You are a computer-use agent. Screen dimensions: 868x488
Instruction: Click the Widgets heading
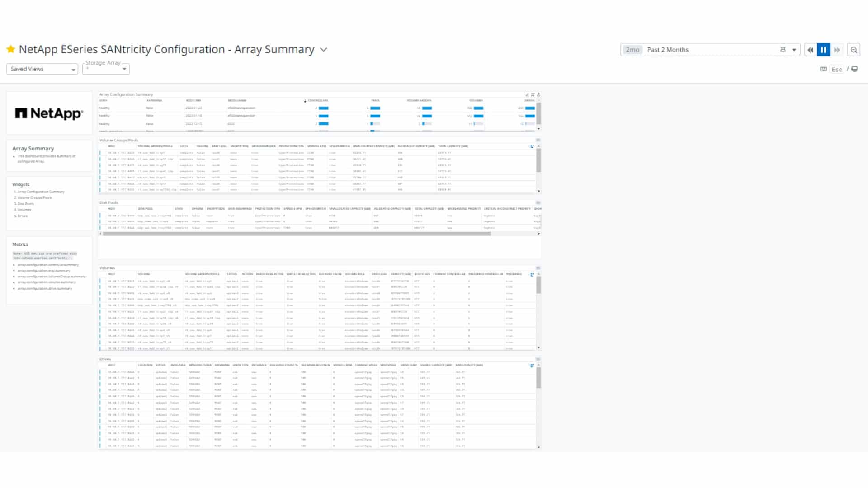point(21,184)
